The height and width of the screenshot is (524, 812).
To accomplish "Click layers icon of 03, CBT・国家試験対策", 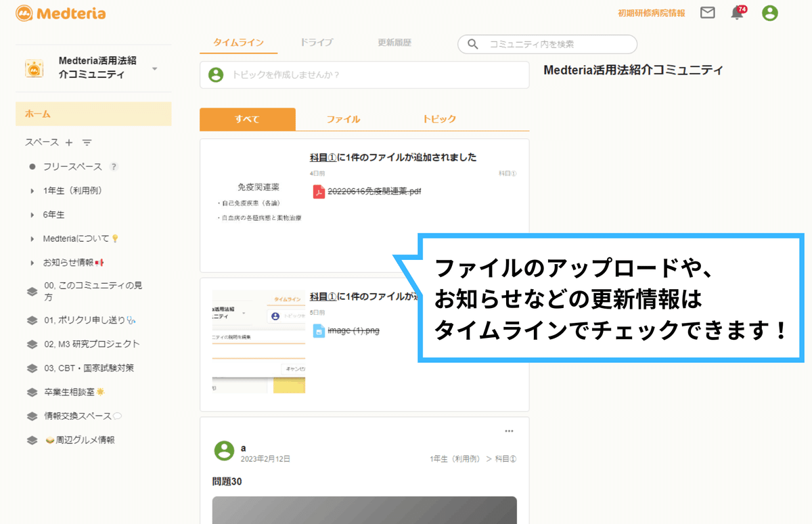I will click(32, 368).
